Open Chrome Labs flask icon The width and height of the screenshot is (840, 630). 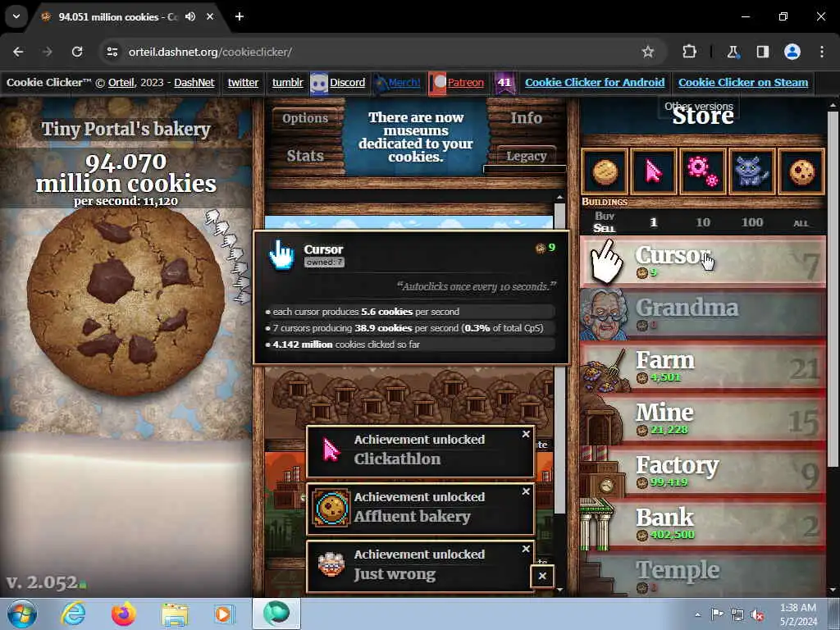733,52
